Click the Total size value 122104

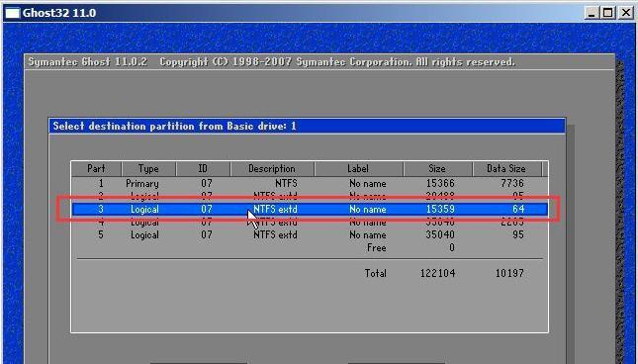click(x=438, y=273)
